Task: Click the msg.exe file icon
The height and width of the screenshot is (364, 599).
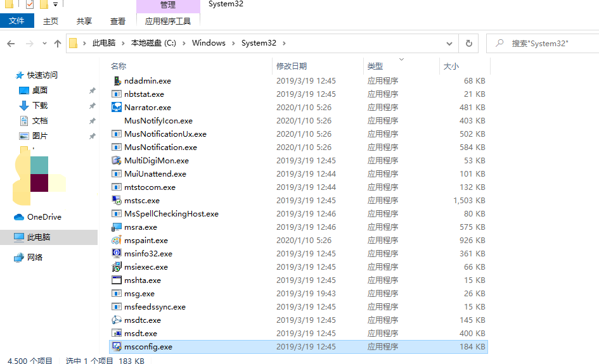Action: [117, 293]
